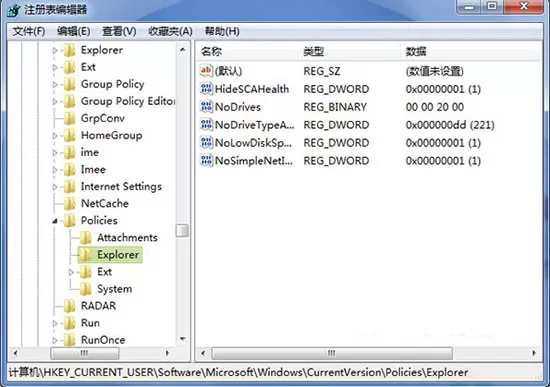Open the 文件(F) menu

click(x=29, y=32)
